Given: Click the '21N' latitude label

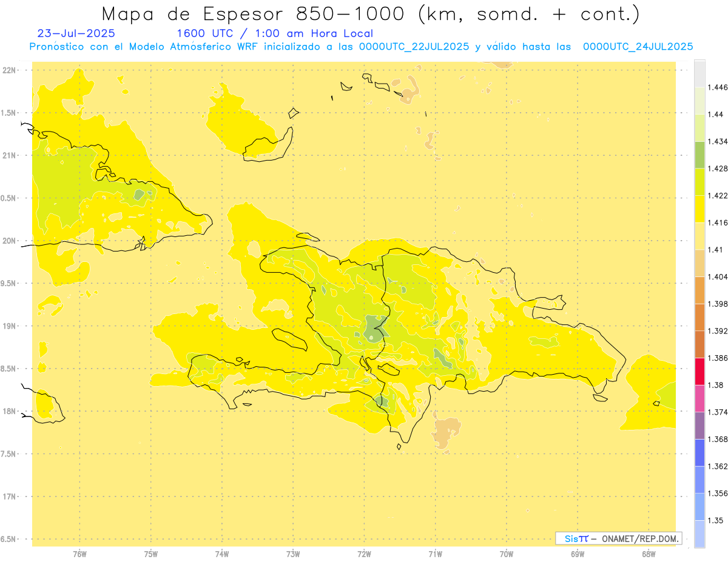Looking at the screenshot, I should tap(9, 156).
